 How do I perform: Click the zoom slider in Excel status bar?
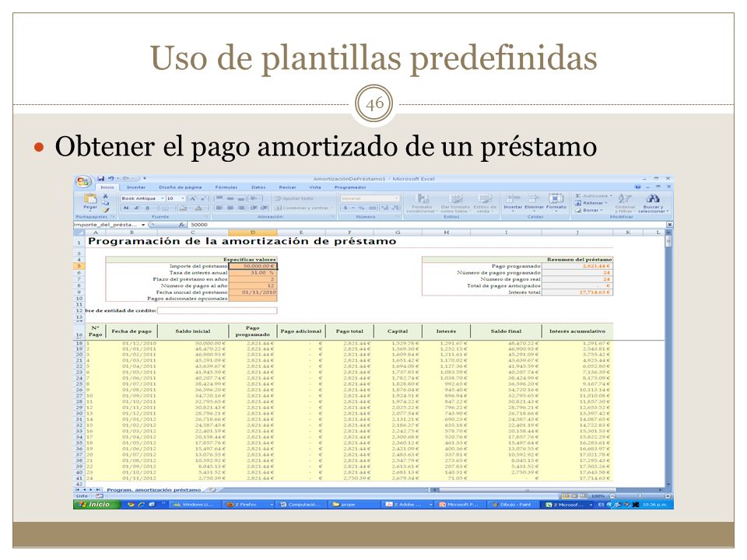(x=638, y=496)
